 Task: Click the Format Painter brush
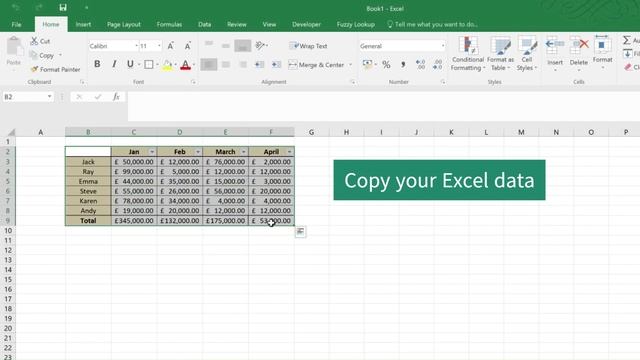tap(34, 69)
